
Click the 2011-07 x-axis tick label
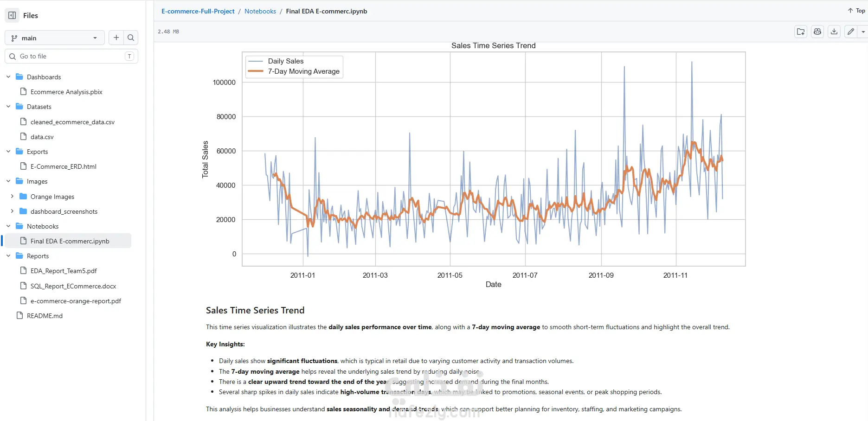coord(525,275)
